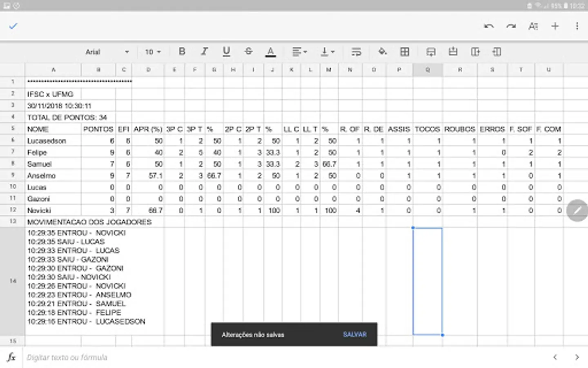Select the PONTOS header cell
The width and height of the screenshot is (588, 368).
[98, 129]
